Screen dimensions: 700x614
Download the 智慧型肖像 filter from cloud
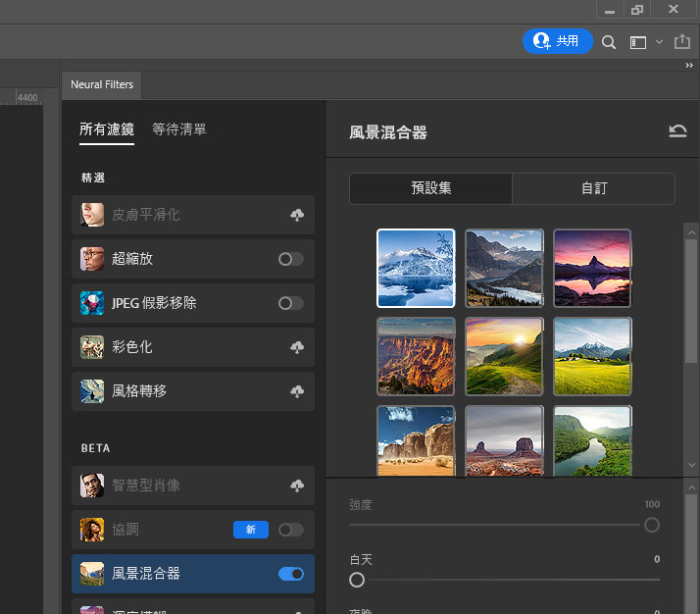[x=296, y=486]
